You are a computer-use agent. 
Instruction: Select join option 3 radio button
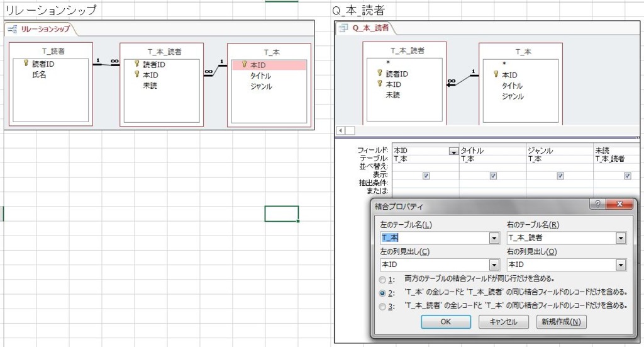click(x=382, y=306)
